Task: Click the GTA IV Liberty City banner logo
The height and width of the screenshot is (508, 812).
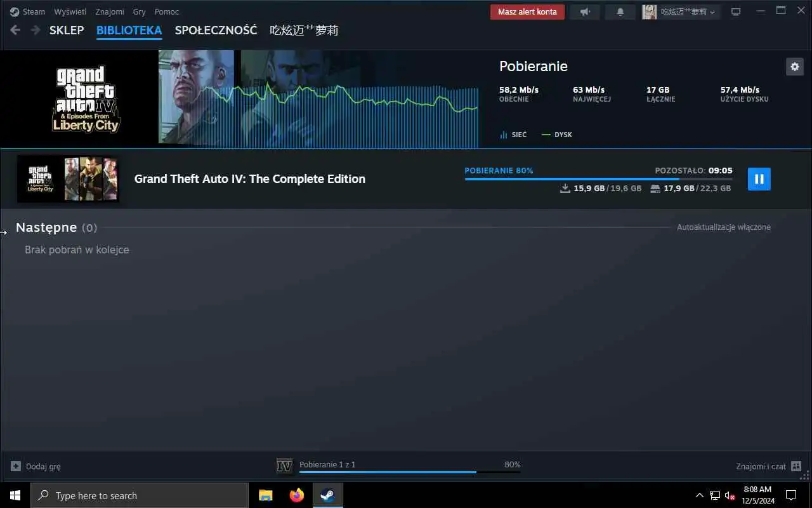Action: pyautogui.click(x=86, y=99)
